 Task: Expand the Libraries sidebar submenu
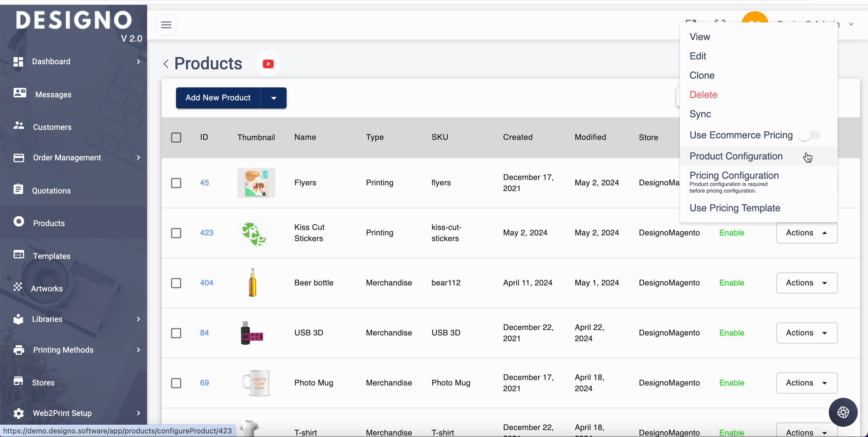coord(138,319)
